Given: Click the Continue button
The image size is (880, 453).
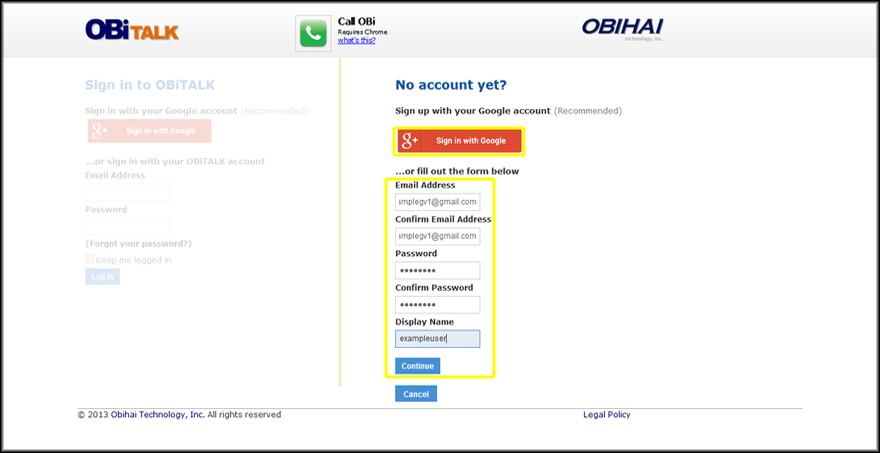Looking at the screenshot, I should coord(418,366).
